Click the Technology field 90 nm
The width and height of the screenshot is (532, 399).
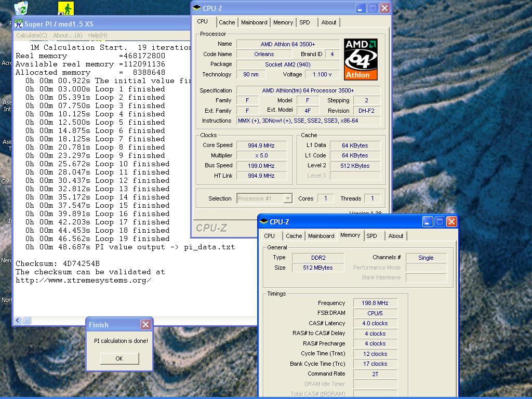click(x=251, y=74)
